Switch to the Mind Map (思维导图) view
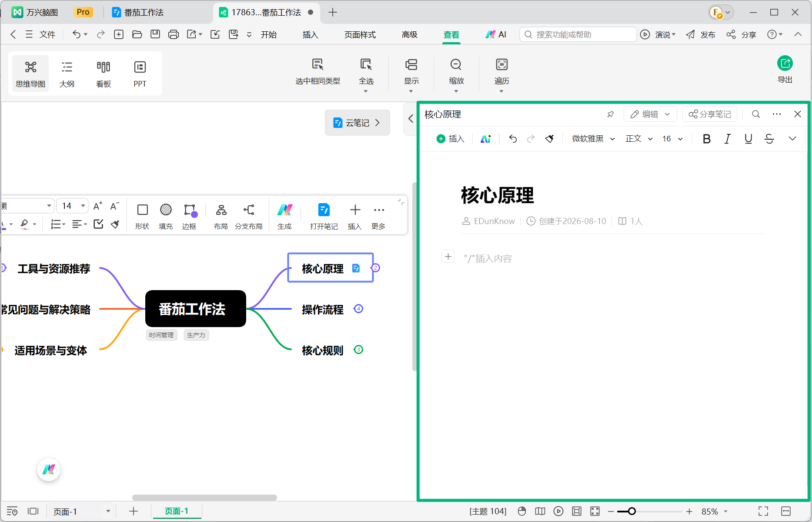This screenshot has height=522, width=812. tap(30, 74)
